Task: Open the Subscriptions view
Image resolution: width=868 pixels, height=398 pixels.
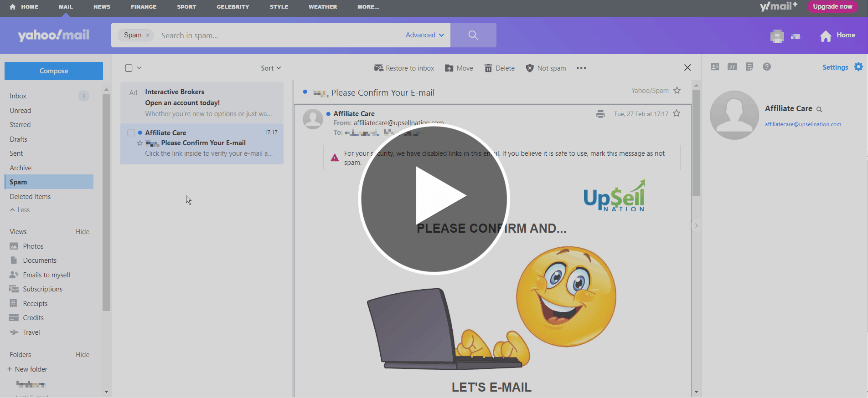Action: pos(36,289)
